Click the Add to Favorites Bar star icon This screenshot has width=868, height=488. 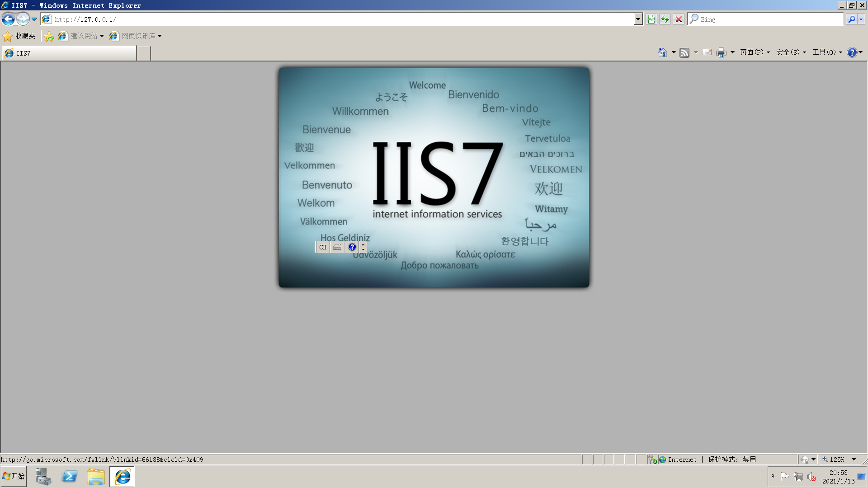49,36
